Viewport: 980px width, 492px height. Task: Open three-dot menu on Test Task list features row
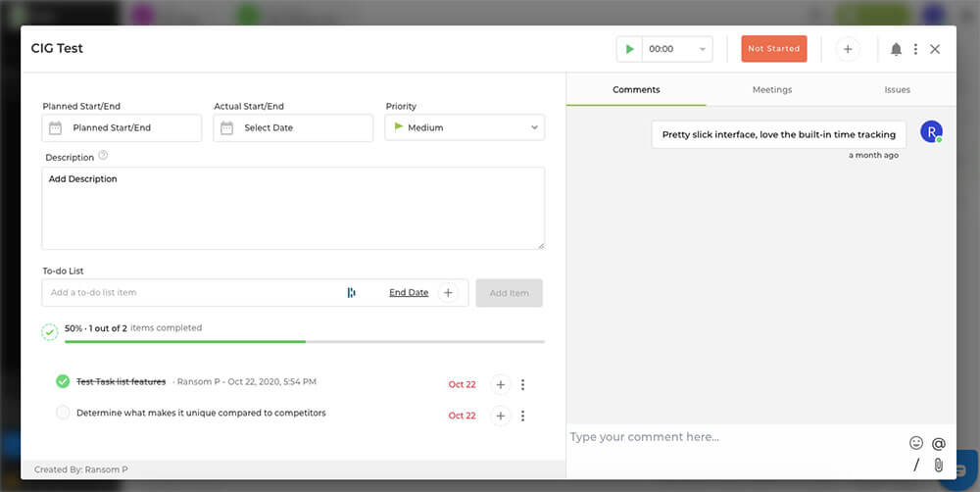coord(523,384)
